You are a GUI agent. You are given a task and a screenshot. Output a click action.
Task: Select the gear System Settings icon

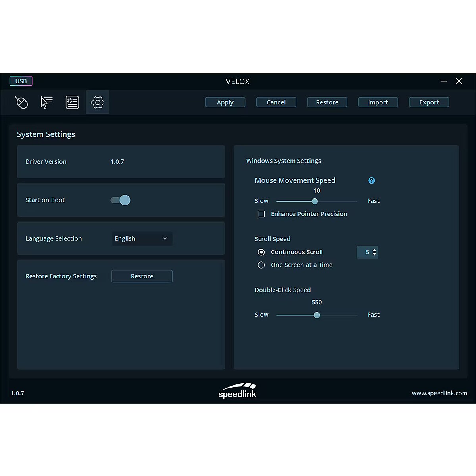tap(98, 102)
